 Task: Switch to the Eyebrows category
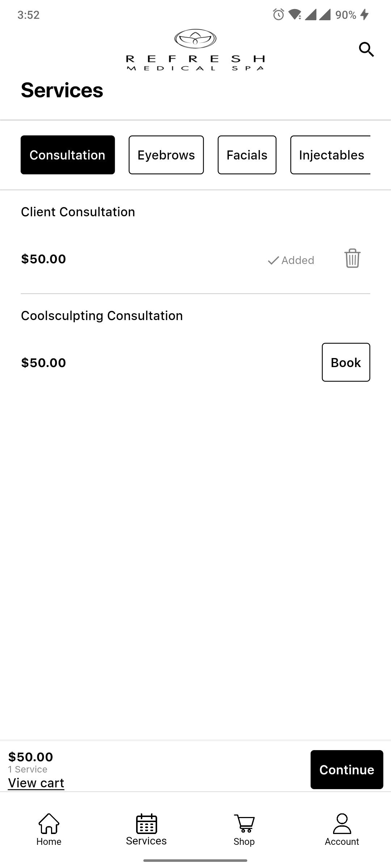(x=166, y=155)
